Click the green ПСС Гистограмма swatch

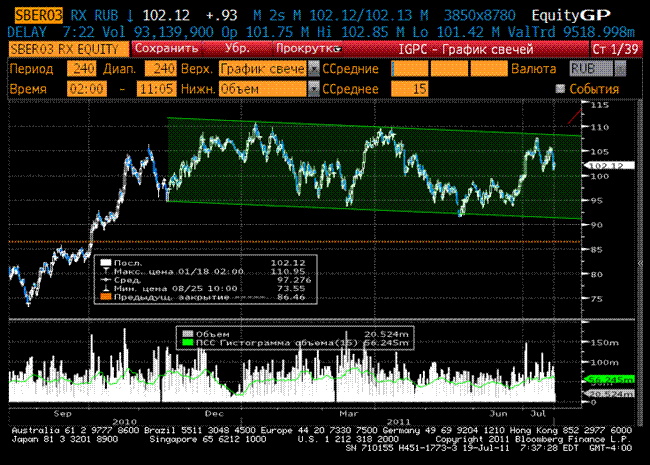188,343
